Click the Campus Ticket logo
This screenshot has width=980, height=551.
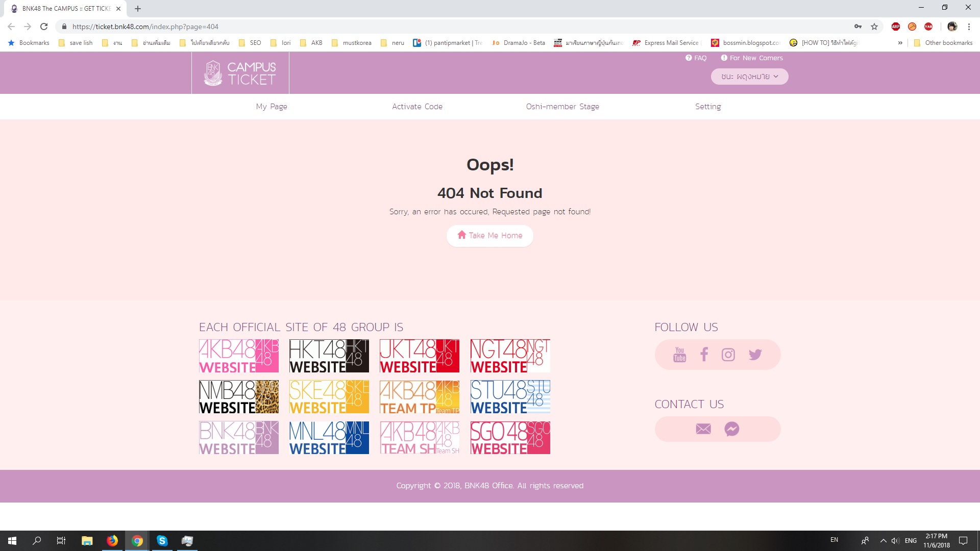[240, 73]
